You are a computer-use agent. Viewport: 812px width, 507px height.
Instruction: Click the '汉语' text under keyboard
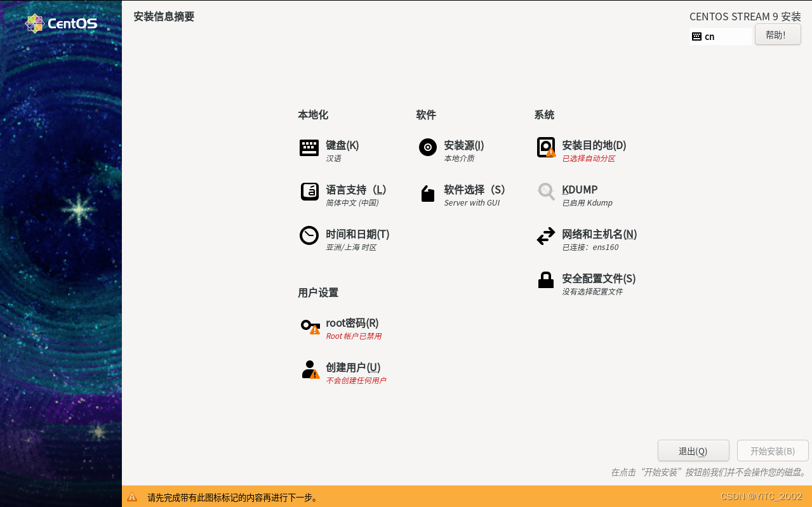coord(333,159)
